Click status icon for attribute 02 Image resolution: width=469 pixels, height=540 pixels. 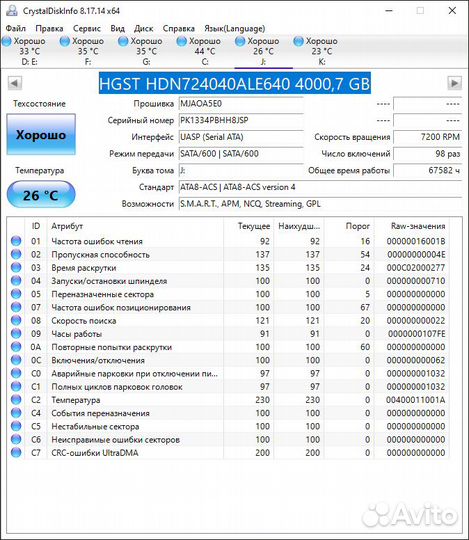tap(16, 254)
